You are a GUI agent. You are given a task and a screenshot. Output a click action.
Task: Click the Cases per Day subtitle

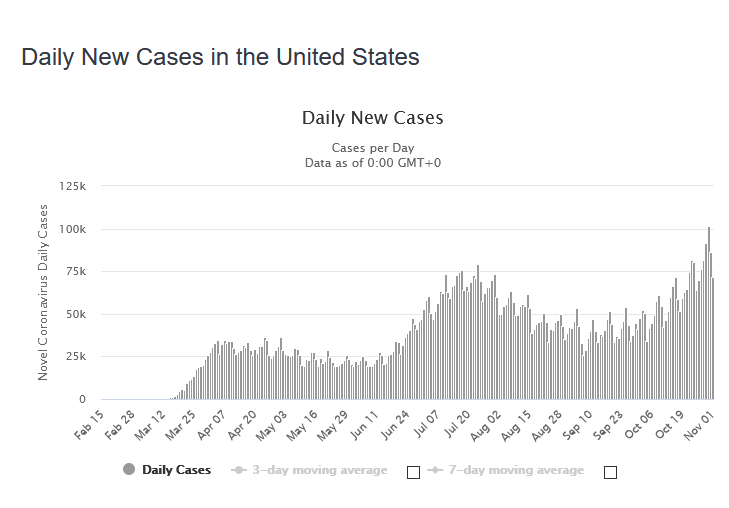tap(372, 147)
